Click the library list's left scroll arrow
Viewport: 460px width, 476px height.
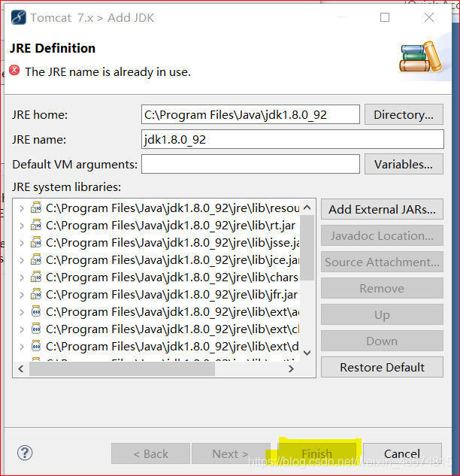pos(20,368)
